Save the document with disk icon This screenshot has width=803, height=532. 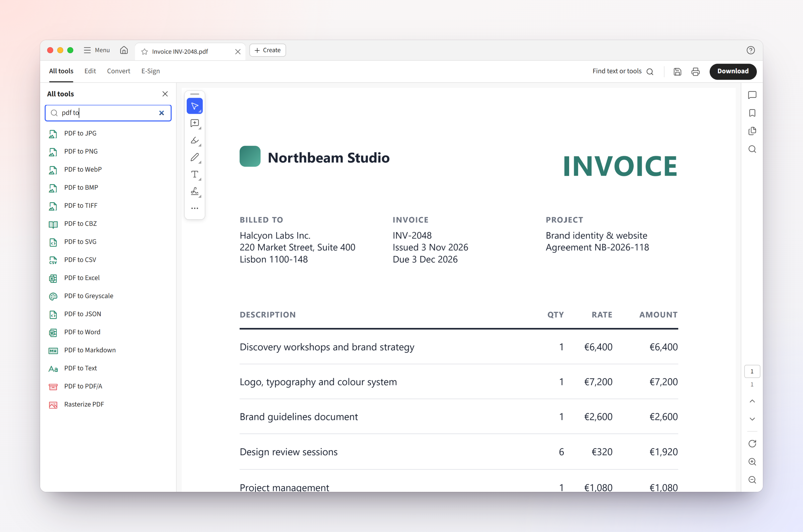(678, 72)
